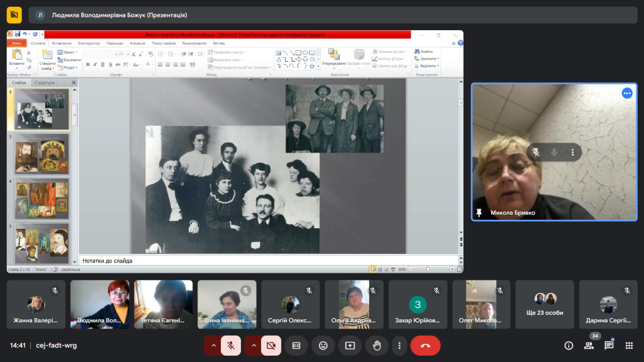Unmute your microphone

[231, 345]
